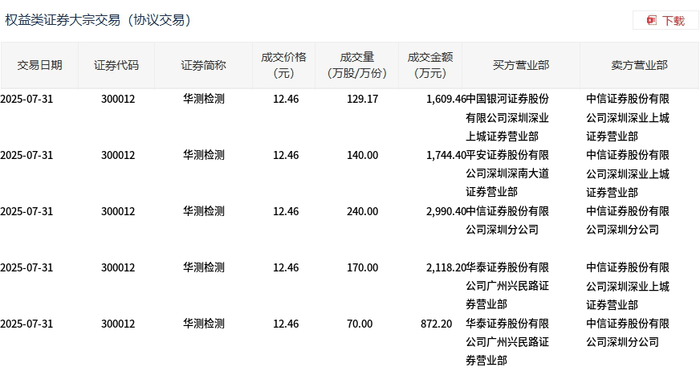This screenshot has width=700, height=371.
Task: Select the 成交金额(万元) column header
Action: (x=430, y=66)
